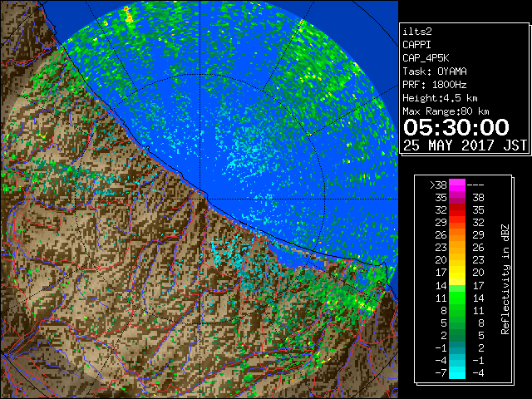Image resolution: width=532 pixels, height=399 pixels.
Task: Click the '25 MAY 2017 JST' date
Action: (x=465, y=145)
